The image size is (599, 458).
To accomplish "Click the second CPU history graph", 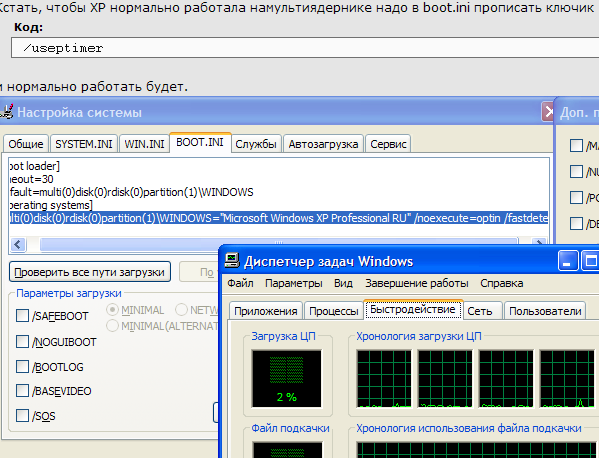I will [445, 379].
